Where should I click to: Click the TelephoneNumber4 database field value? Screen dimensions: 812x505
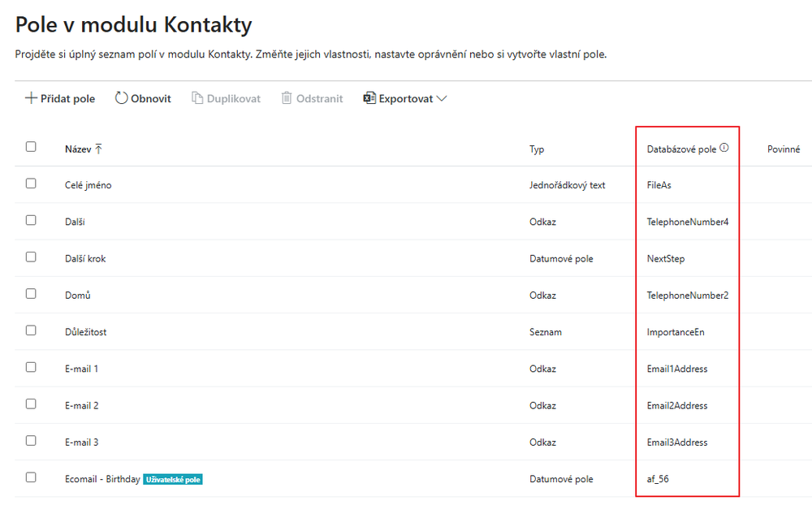(687, 222)
